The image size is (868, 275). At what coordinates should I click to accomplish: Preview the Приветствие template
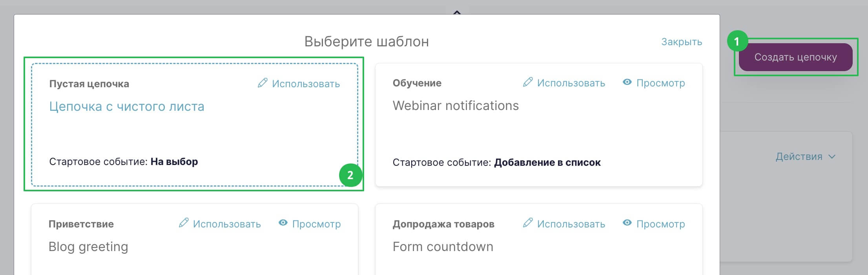pyautogui.click(x=316, y=224)
